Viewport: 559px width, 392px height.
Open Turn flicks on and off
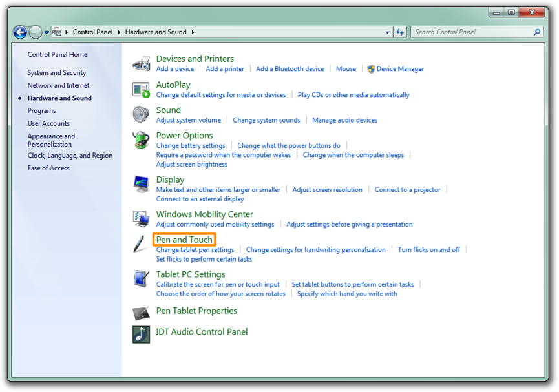(428, 249)
